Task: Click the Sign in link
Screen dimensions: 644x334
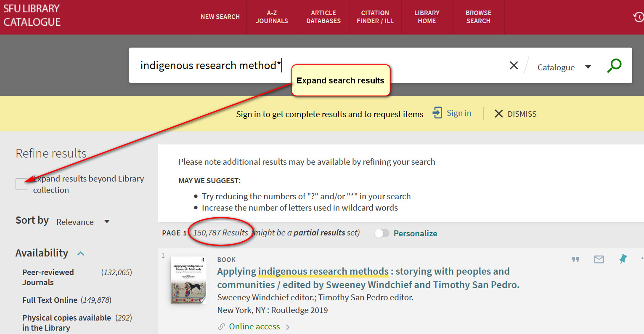Action: (x=459, y=113)
